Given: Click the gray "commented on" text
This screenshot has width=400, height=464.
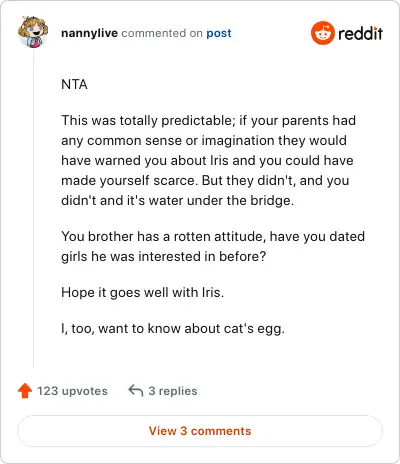Looking at the screenshot, I should tap(162, 33).
